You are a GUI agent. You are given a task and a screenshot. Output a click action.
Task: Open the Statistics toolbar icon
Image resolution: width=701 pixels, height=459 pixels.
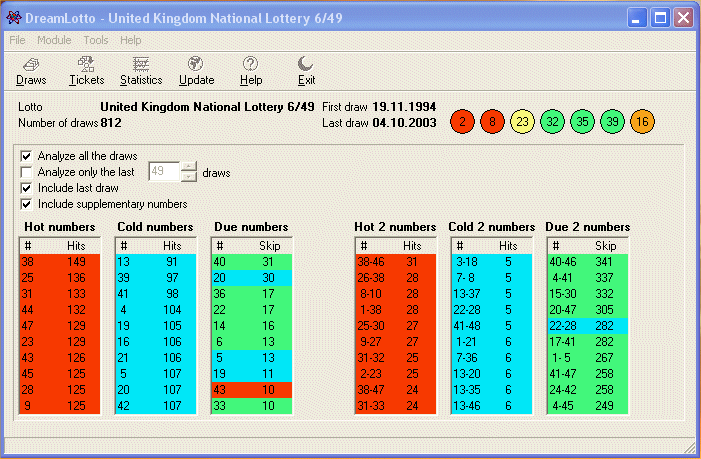(x=141, y=72)
